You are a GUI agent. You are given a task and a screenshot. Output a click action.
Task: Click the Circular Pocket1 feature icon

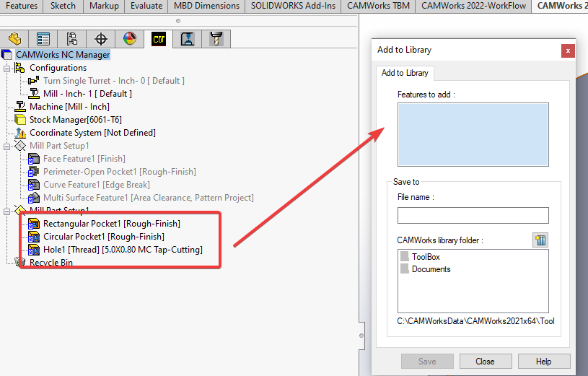click(34, 237)
